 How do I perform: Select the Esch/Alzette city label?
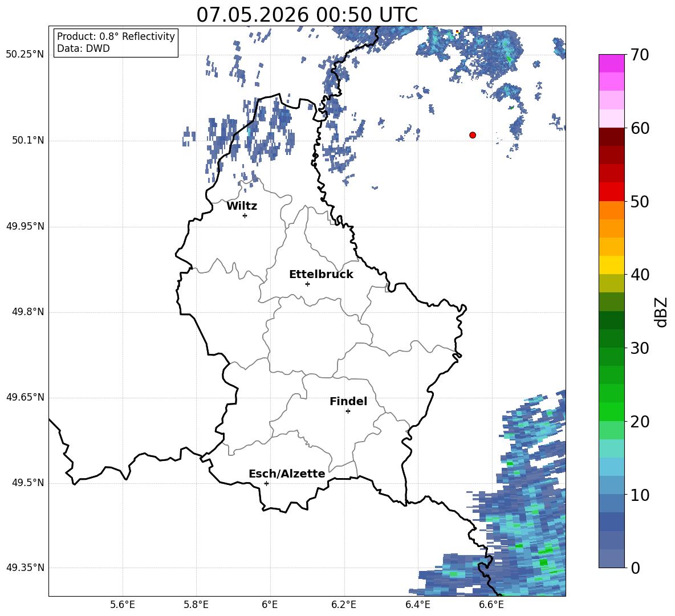tap(287, 474)
